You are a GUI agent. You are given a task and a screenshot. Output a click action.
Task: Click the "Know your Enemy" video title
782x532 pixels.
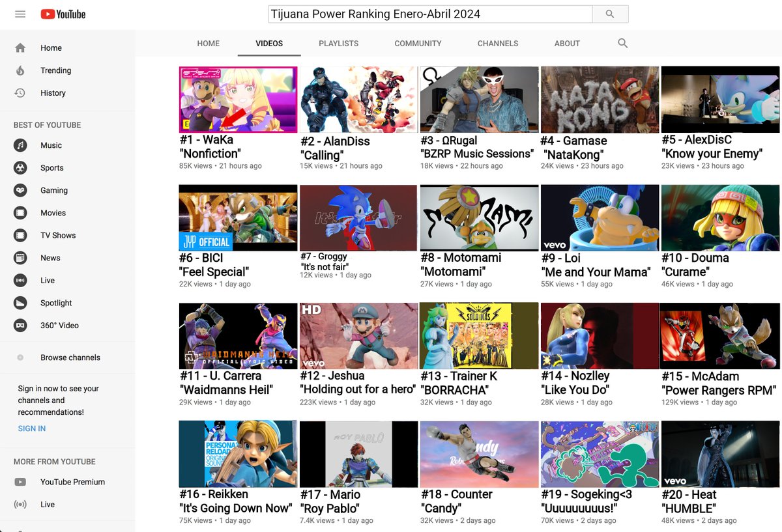pos(712,154)
